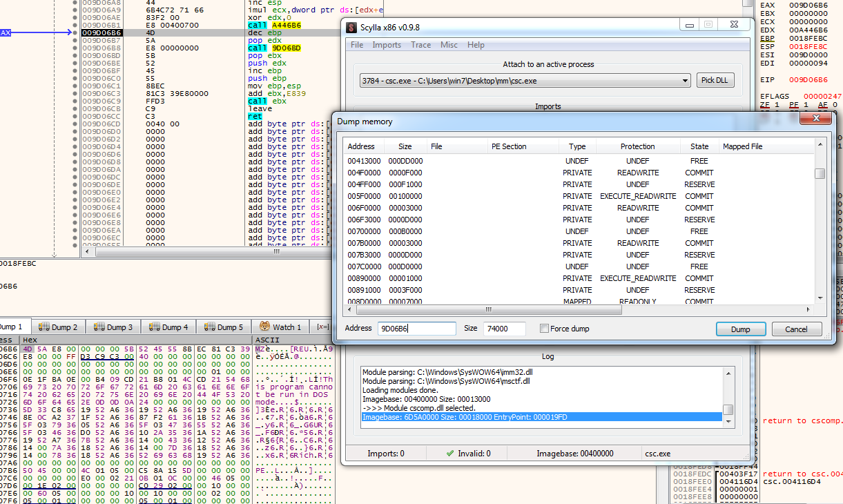Open the Misc menu
Image resolution: width=843 pixels, height=504 pixels.
(x=449, y=45)
